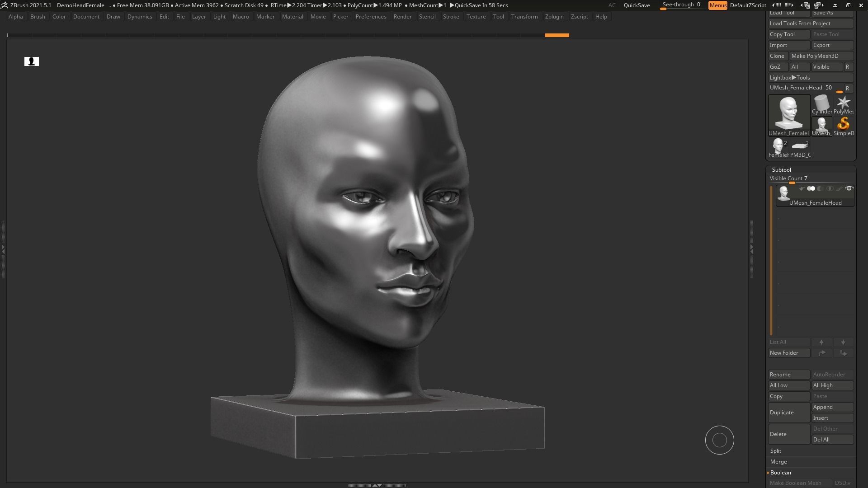Click the right tray divider arrow
The width and height of the screenshot is (868, 488).
(x=751, y=249)
